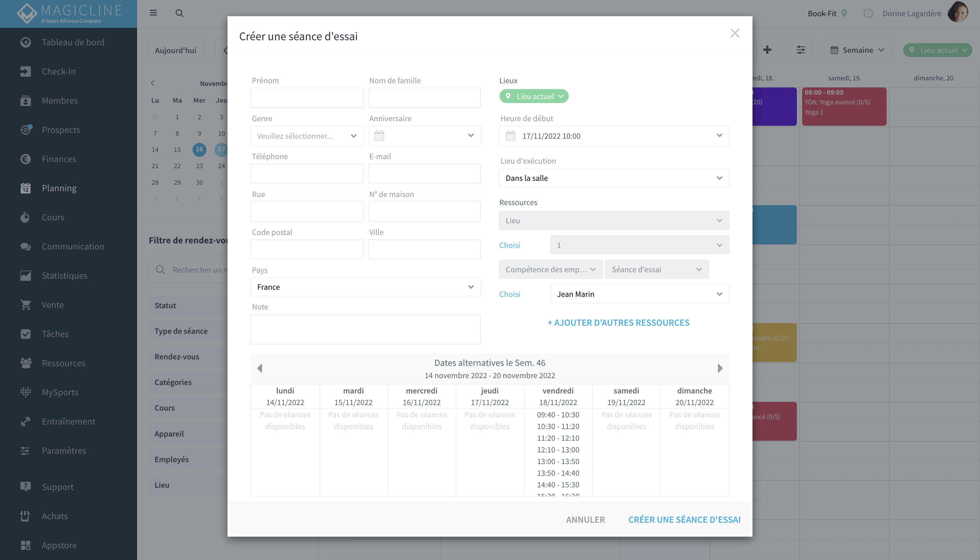This screenshot has height=560, width=980.
Task: Close the Créer une séance d'essai dialog
Action: [x=735, y=33]
